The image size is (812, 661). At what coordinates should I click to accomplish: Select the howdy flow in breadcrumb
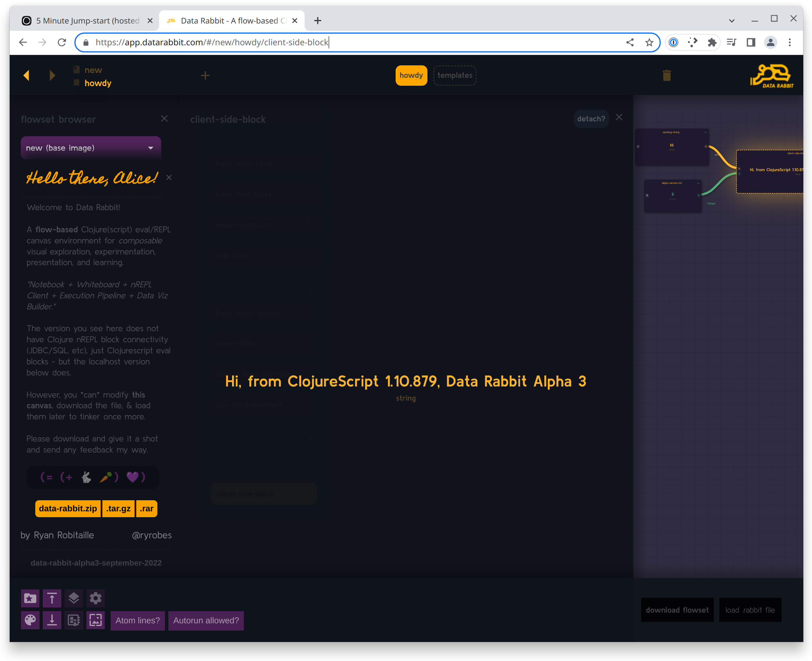pyautogui.click(x=98, y=83)
